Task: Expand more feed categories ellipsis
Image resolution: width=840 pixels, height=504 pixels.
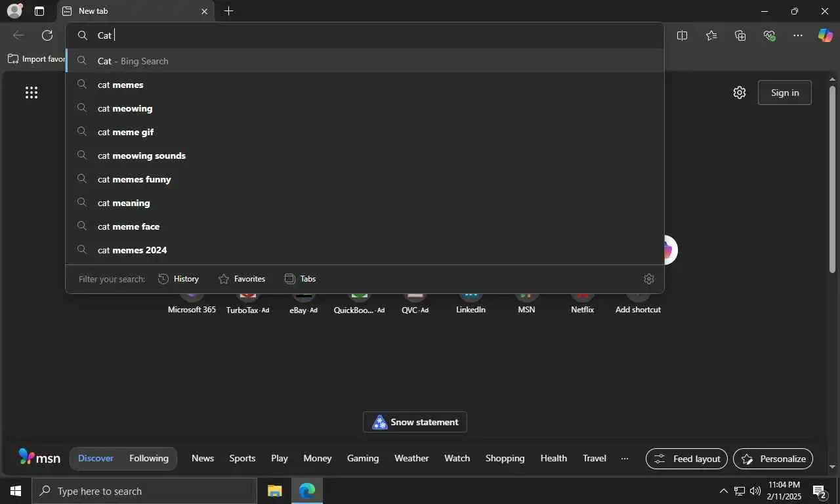Action: click(625, 458)
